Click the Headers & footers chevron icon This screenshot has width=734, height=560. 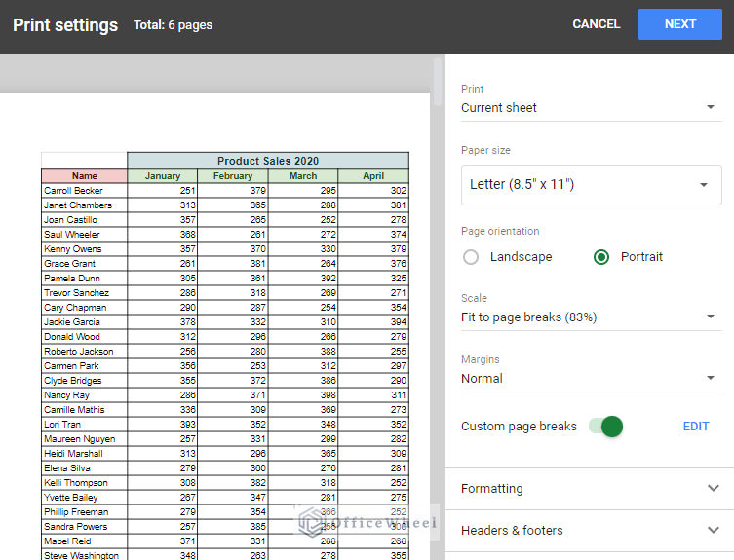(x=713, y=531)
